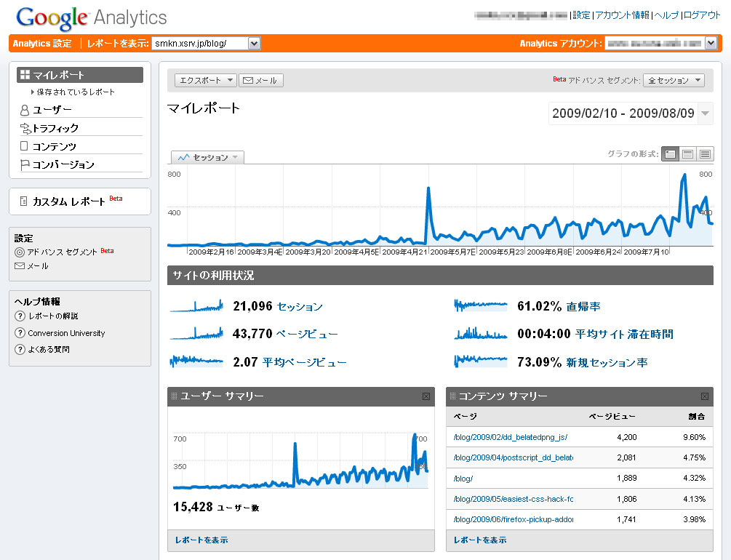Open the 全セッション segment dropdown
The width and height of the screenshot is (731, 560).
point(674,81)
